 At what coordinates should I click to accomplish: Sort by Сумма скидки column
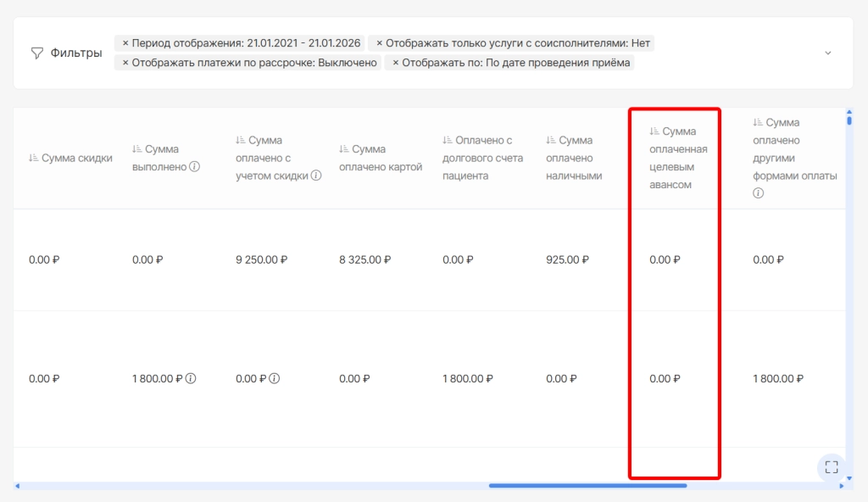coord(34,158)
